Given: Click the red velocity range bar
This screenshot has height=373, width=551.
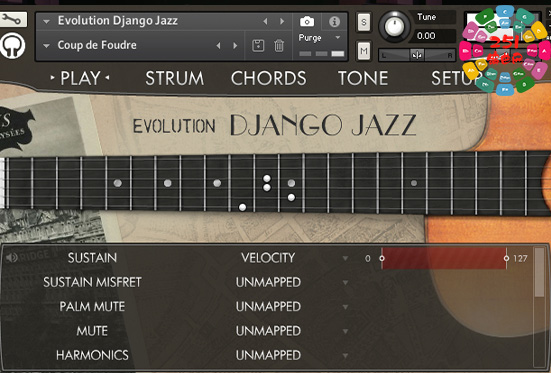Looking at the screenshot, I should pyautogui.click(x=444, y=258).
